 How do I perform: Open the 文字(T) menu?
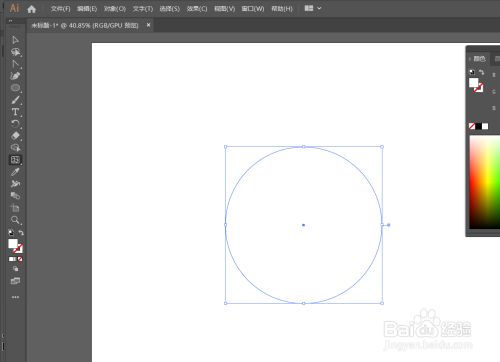click(x=143, y=9)
